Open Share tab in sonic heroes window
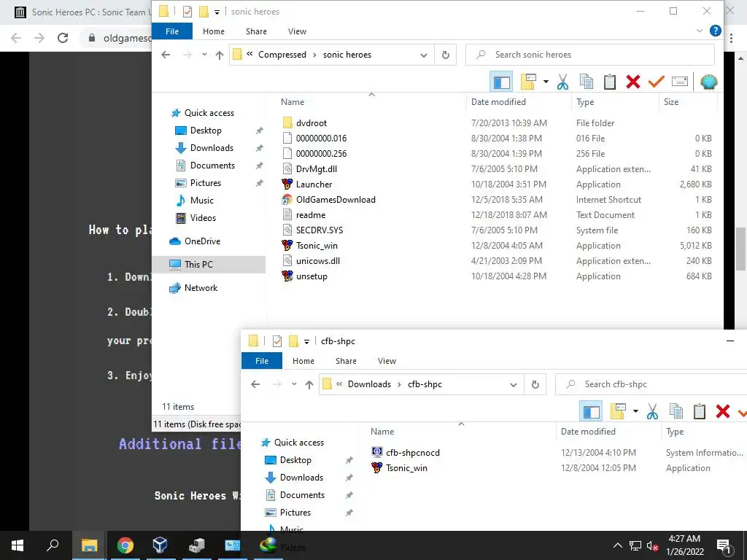Viewport: 747px width, 560px height. [256, 31]
